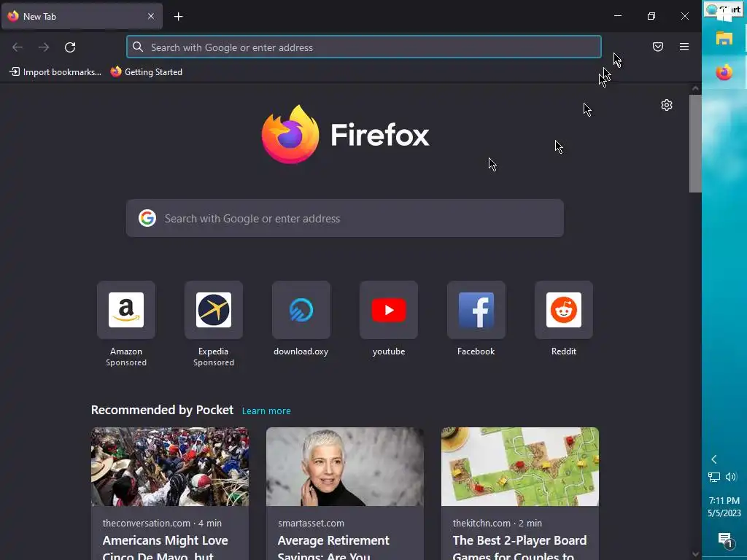Click the Forward navigation arrow
The width and height of the screenshot is (747, 560).
click(x=44, y=47)
